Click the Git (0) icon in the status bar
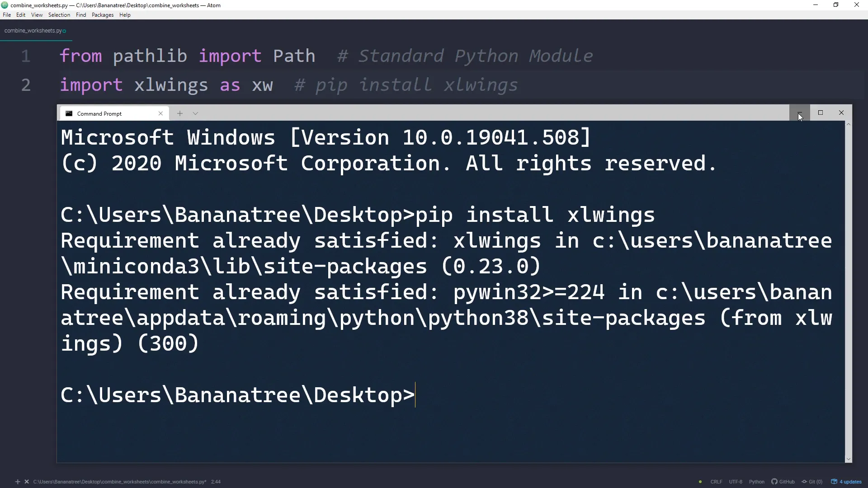The height and width of the screenshot is (488, 868). 812,482
